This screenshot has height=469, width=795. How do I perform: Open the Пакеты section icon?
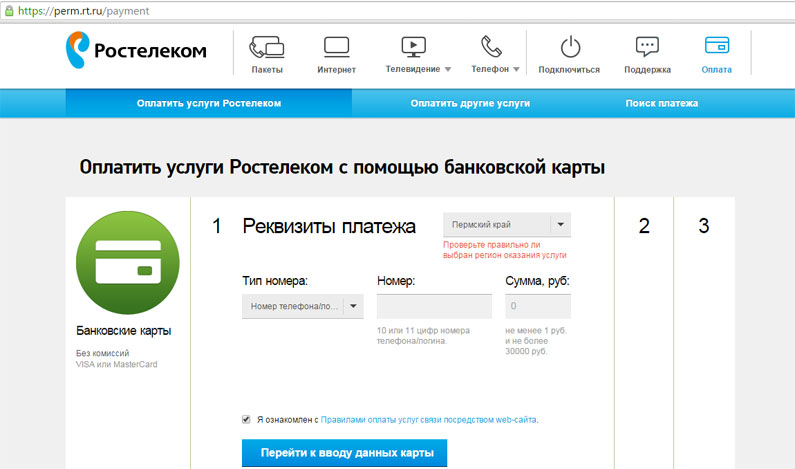point(266,47)
